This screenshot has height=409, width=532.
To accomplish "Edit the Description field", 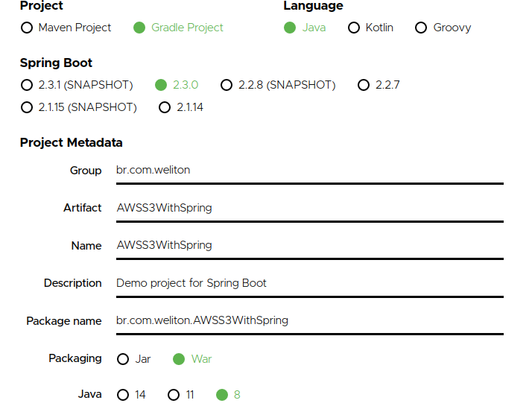I will tap(309, 283).
